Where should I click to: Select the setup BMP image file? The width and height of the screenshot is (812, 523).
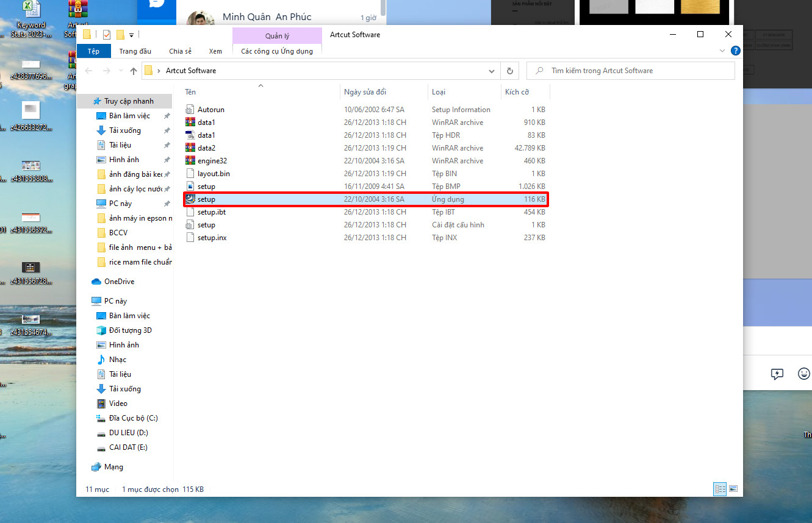pyautogui.click(x=366, y=187)
